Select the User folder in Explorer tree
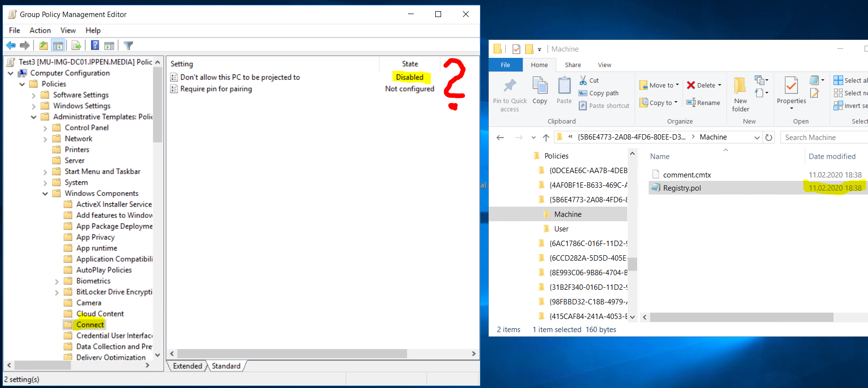868x388 pixels. 561,229
